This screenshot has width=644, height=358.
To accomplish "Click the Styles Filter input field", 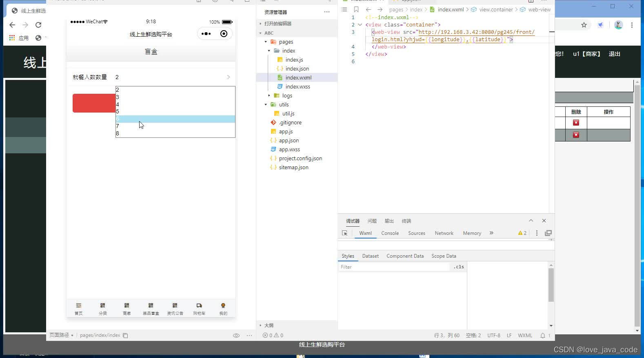I will click(x=394, y=267).
